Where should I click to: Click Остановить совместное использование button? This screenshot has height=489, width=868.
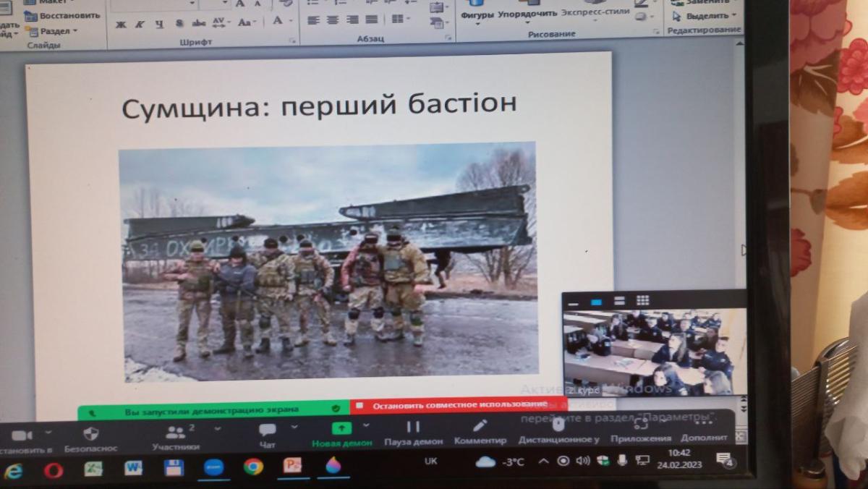(x=459, y=404)
